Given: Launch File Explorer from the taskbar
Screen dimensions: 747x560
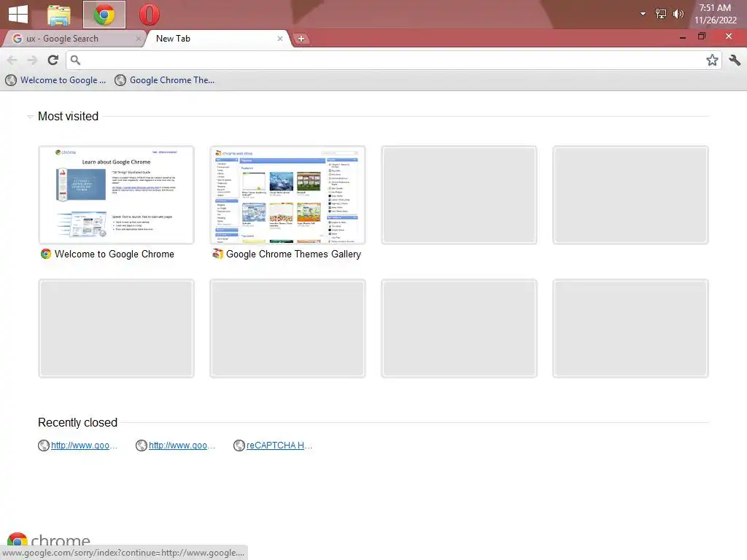Looking at the screenshot, I should tap(59, 15).
